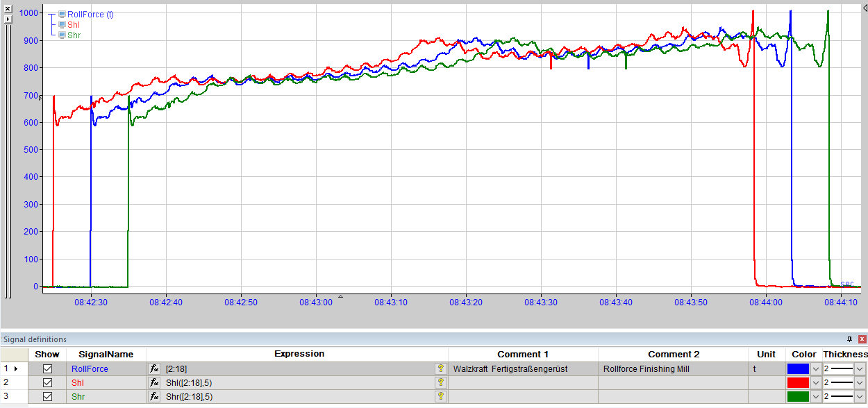Click the Color column header
868x408 pixels.
[x=804, y=354]
